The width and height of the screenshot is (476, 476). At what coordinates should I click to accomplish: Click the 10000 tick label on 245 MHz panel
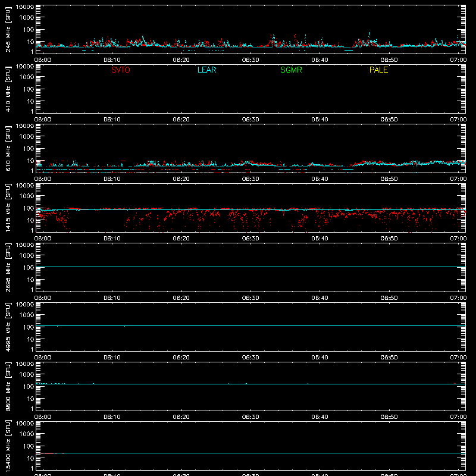click(x=25, y=7)
